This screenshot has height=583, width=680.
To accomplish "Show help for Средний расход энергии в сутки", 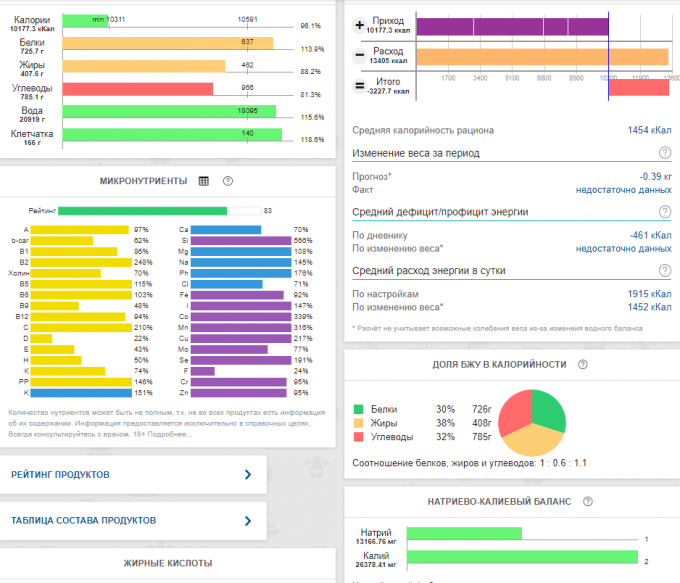I will click(x=664, y=270).
